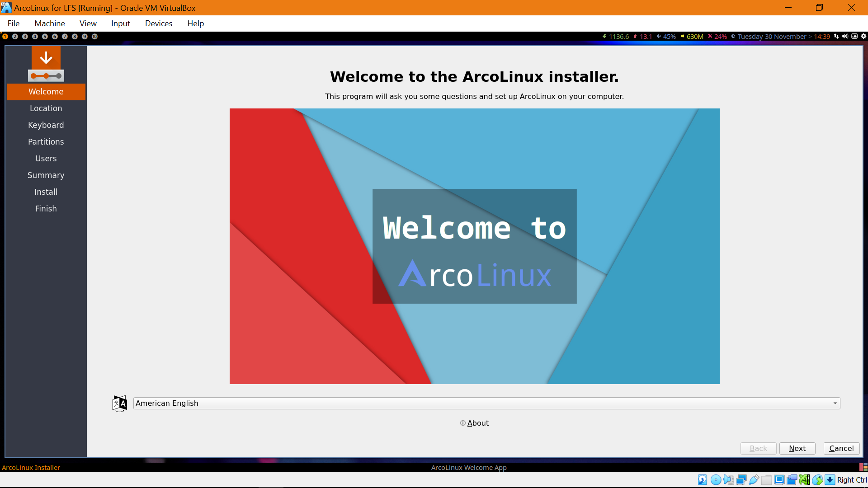The image size is (868, 488).
Task: Click the network arrows tray icon
Action: tap(836, 36)
